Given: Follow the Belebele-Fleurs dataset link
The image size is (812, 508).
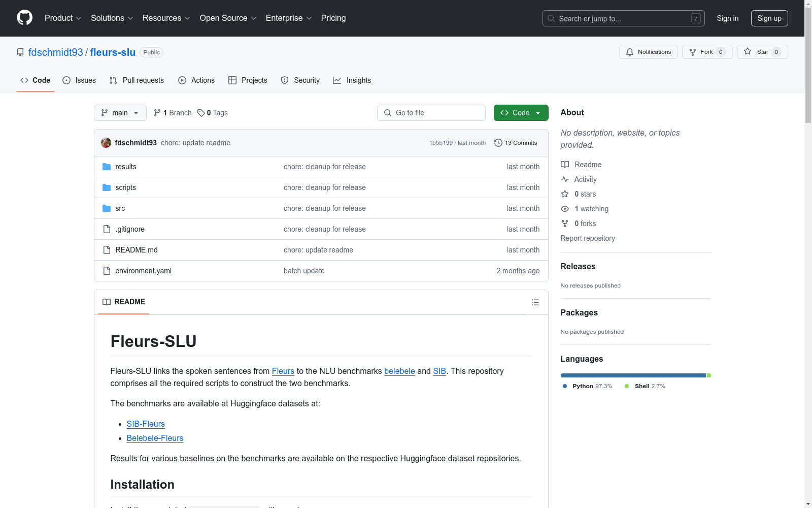Looking at the screenshot, I should click(155, 438).
